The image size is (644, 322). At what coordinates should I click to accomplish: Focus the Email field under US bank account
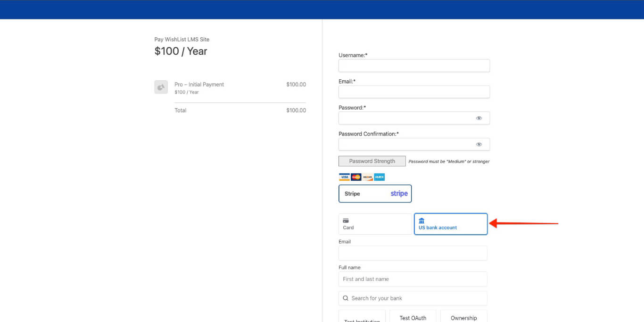coord(413,253)
